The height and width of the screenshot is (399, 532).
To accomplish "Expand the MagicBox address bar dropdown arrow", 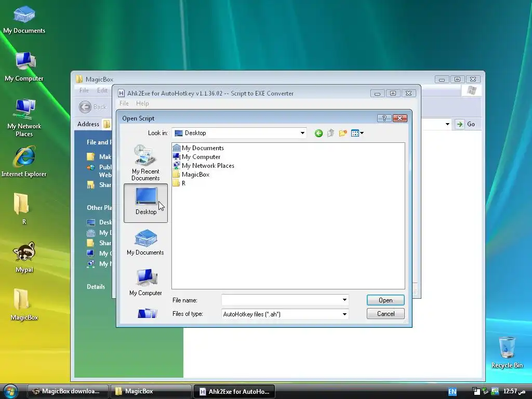I will 447,124.
